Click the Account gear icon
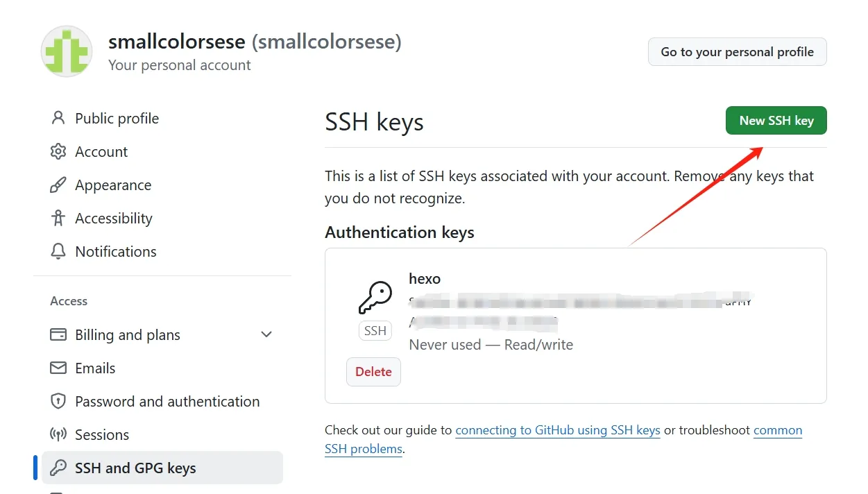 tap(58, 151)
